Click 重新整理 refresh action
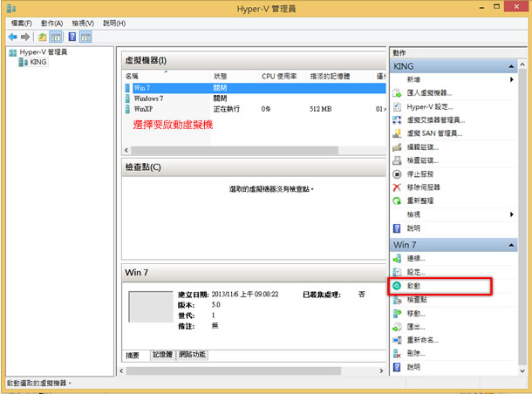This screenshot has height=394, width=532. point(420,200)
